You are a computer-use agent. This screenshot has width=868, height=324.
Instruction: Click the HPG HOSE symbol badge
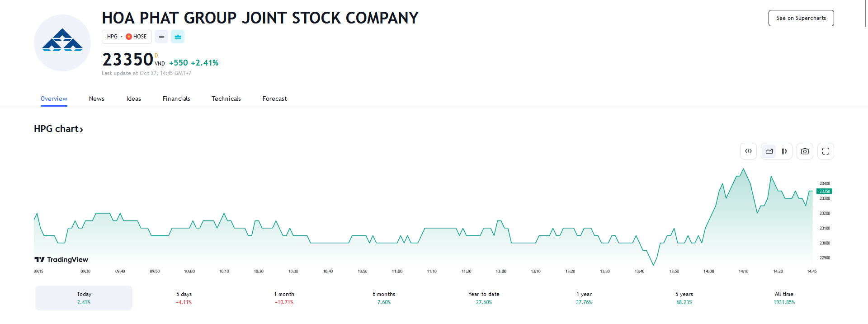click(127, 37)
